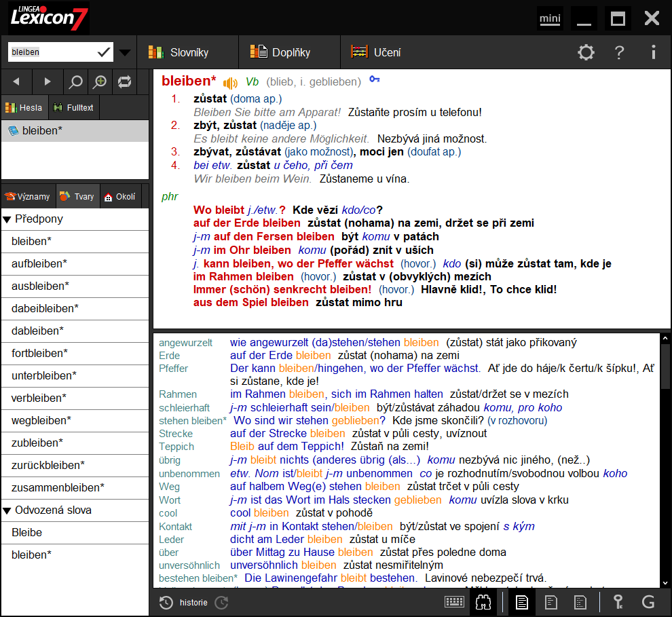
Task: Open the stehen bleiben* entry link
Action: click(x=192, y=421)
